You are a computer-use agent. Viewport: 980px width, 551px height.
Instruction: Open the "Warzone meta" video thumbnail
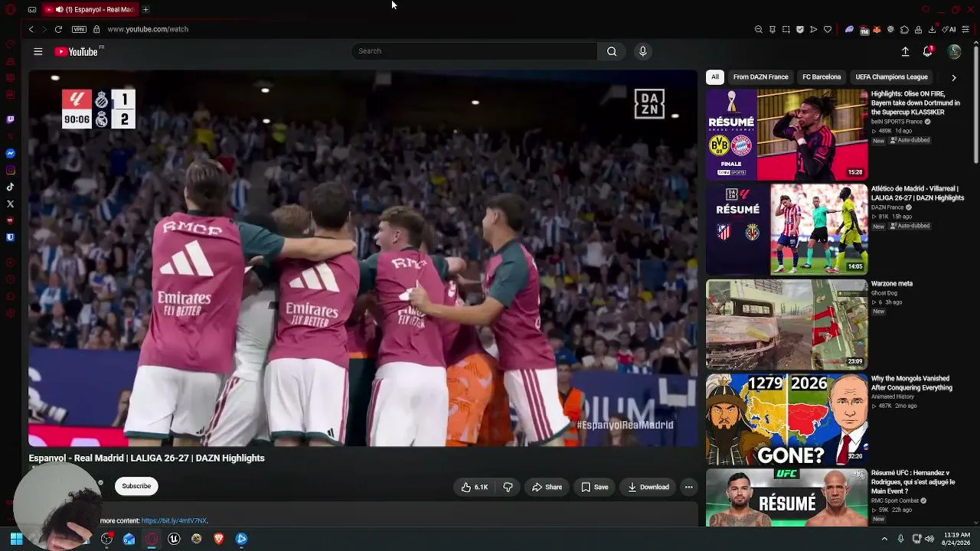coord(787,324)
